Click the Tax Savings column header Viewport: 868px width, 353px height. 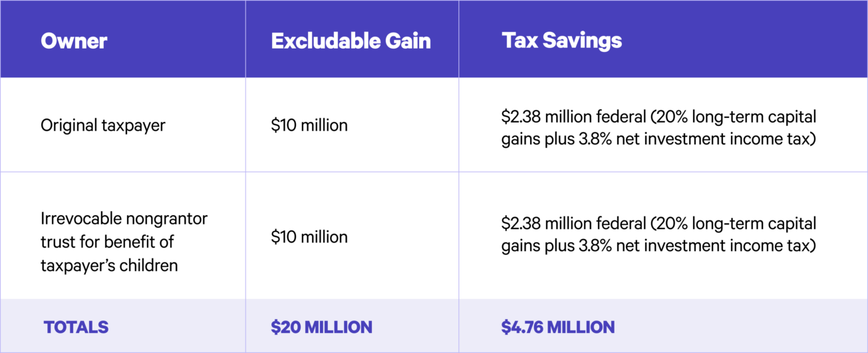(561, 41)
